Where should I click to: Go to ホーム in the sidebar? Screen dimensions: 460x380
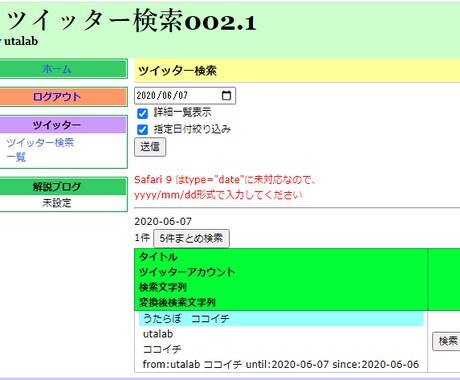(57, 69)
